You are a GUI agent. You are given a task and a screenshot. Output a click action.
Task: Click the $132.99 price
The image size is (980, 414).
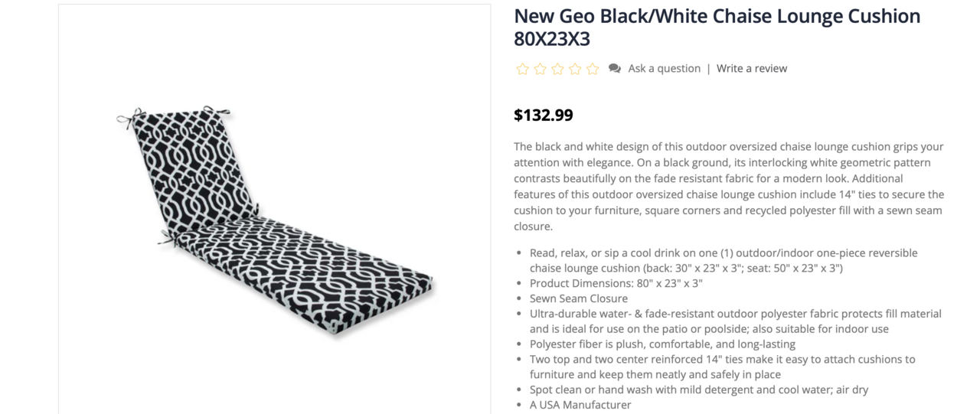click(x=543, y=116)
